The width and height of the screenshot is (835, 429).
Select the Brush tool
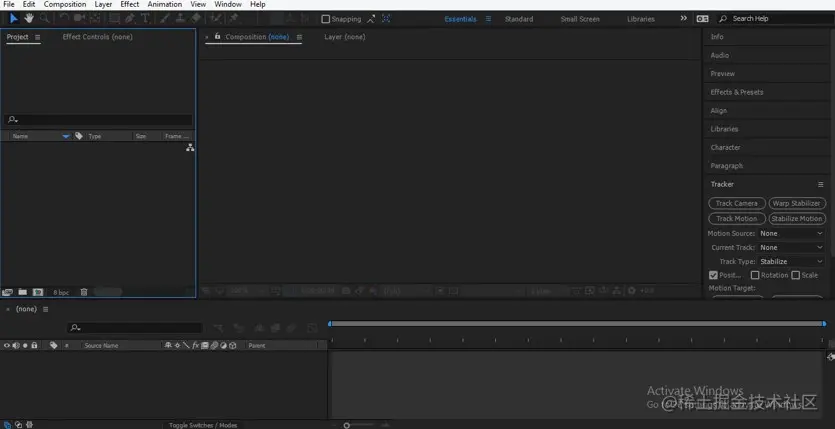165,19
